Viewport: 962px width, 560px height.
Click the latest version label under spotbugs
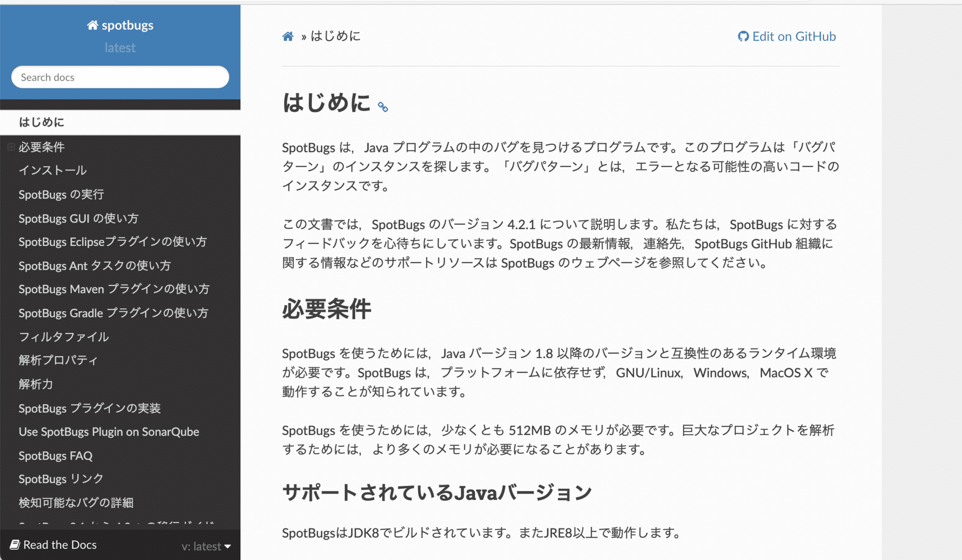[120, 47]
